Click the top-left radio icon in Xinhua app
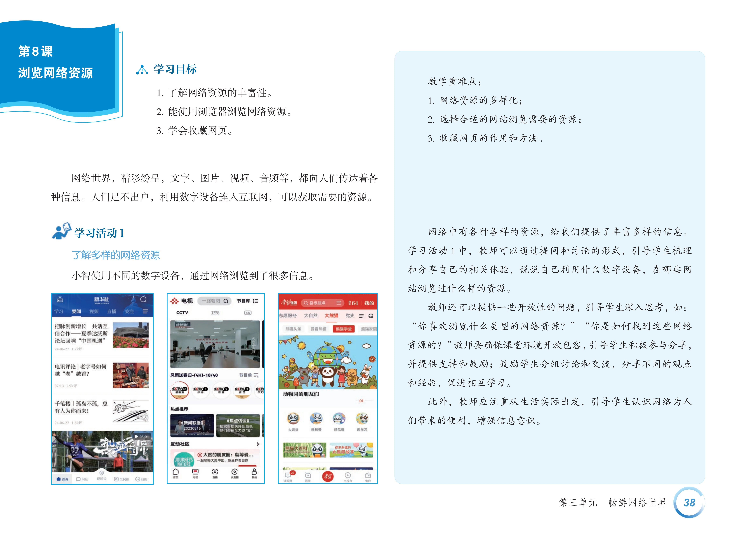 (x=60, y=300)
